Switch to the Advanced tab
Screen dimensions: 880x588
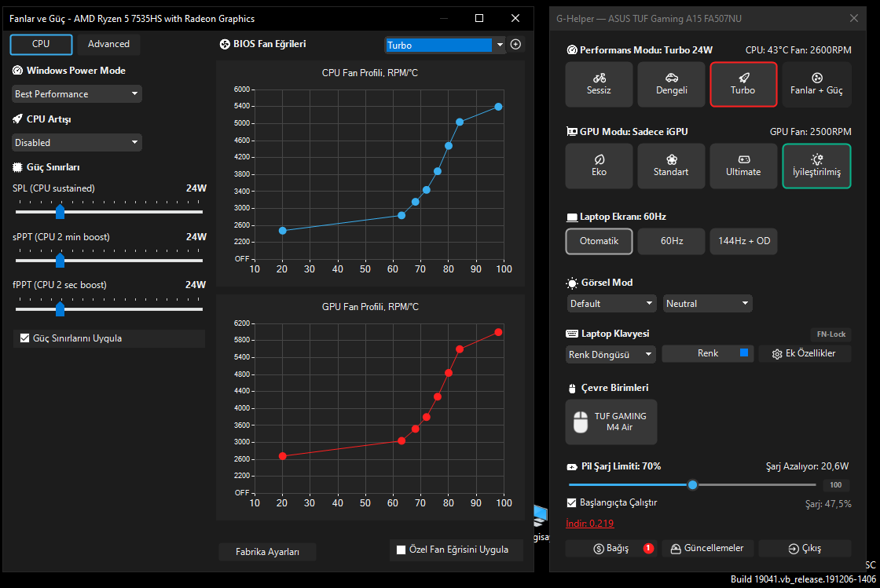108,44
